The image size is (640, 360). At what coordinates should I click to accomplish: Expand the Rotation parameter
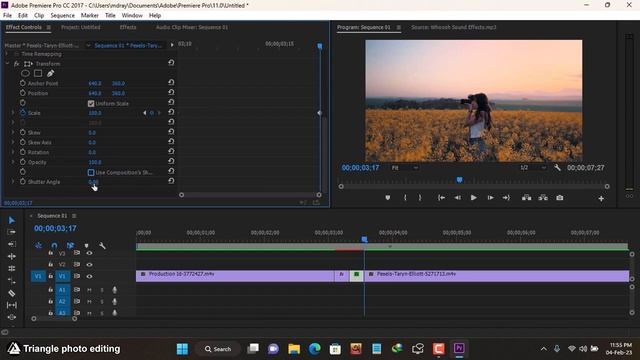(13, 152)
